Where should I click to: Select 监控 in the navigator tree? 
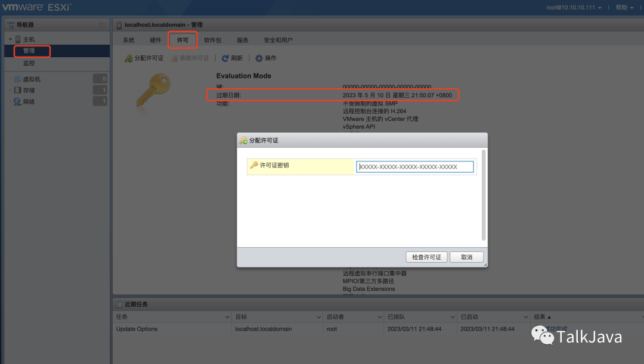click(x=29, y=63)
